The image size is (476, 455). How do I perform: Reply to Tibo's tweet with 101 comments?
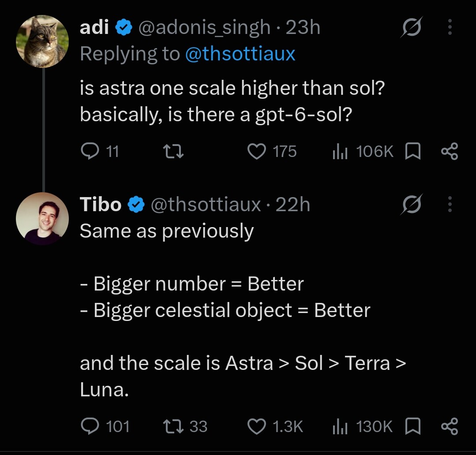pyautogui.click(x=105, y=426)
